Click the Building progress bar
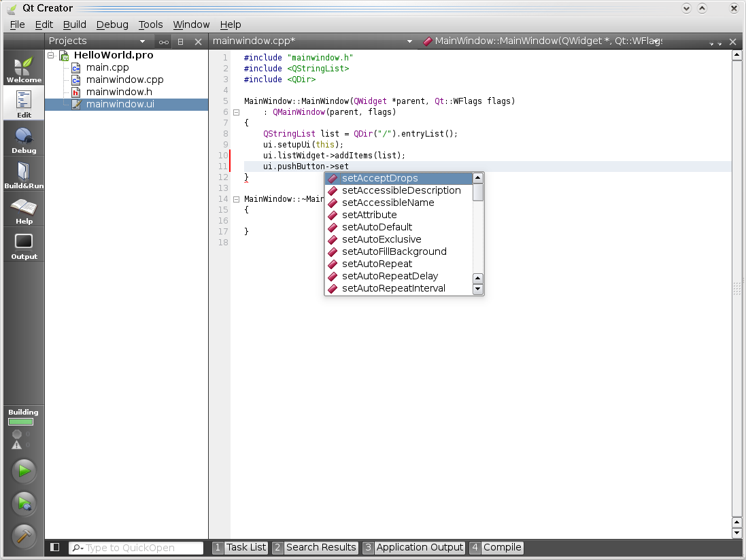Screen dimensions: 746x560 (x=20, y=421)
